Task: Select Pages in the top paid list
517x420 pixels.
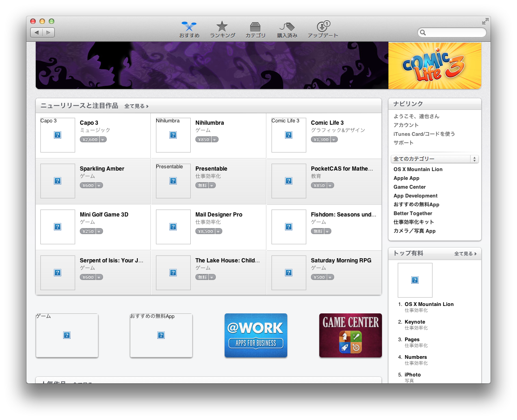Action: (x=412, y=339)
